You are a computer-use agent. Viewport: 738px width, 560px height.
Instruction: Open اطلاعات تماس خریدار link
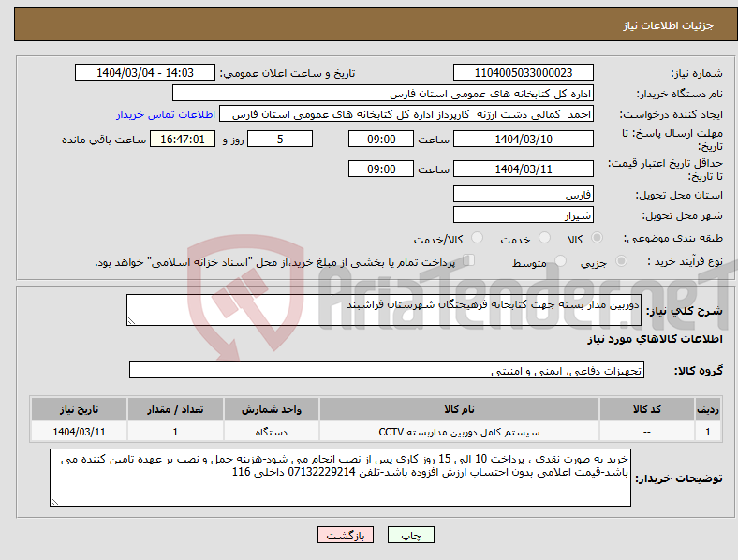166,114
